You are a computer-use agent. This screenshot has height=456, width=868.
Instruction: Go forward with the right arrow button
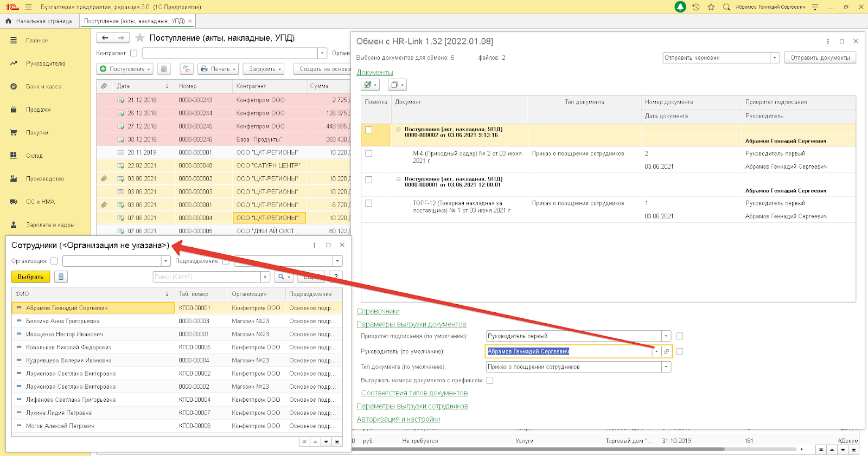click(122, 38)
